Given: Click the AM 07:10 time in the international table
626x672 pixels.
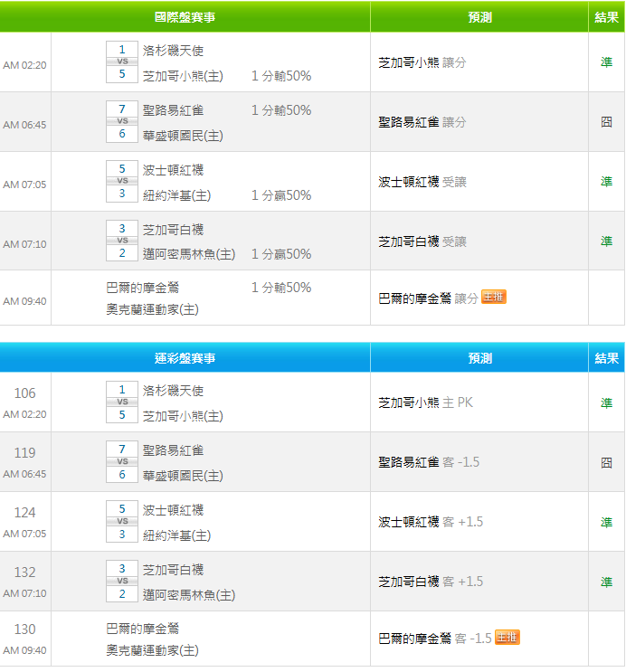Looking at the screenshot, I should [x=24, y=244].
